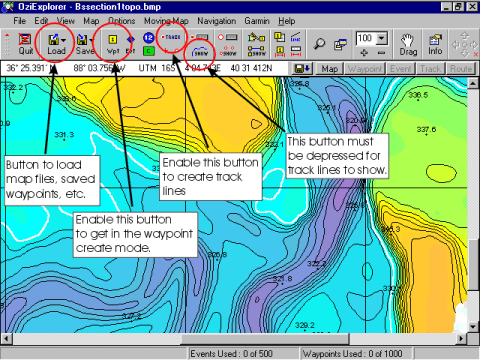Viewport: 480px width, 360px height.
Task: Expand the 100 zoom level dropdown
Action: click(x=382, y=38)
